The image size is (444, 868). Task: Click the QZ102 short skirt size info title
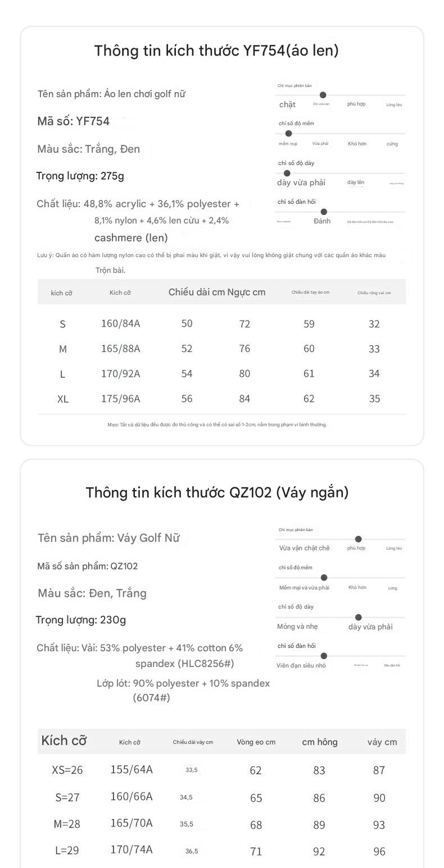coord(217,492)
